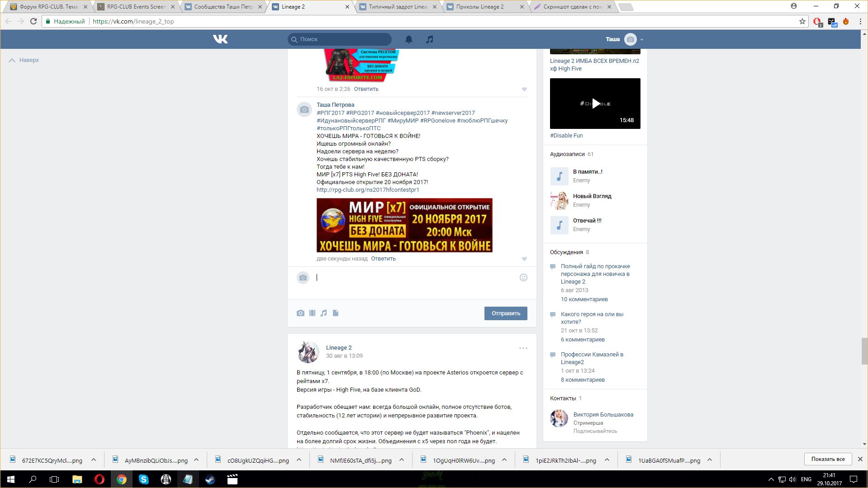Open the ENG language indicator
The width and height of the screenshot is (868, 488).
pos(806,479)
